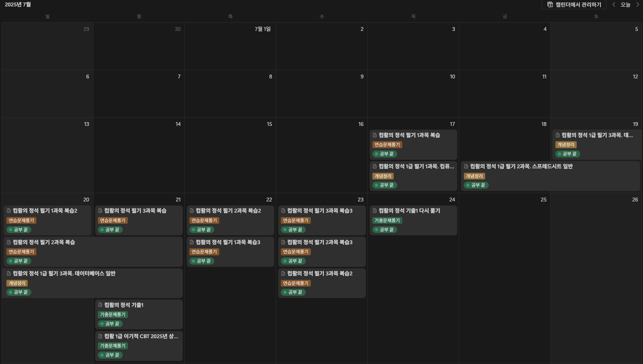The width and height of the screenshot is (643, 364).
Task: Click page icon of 컴활의 정석 필기 1과목 복습2
Action: 9,211
